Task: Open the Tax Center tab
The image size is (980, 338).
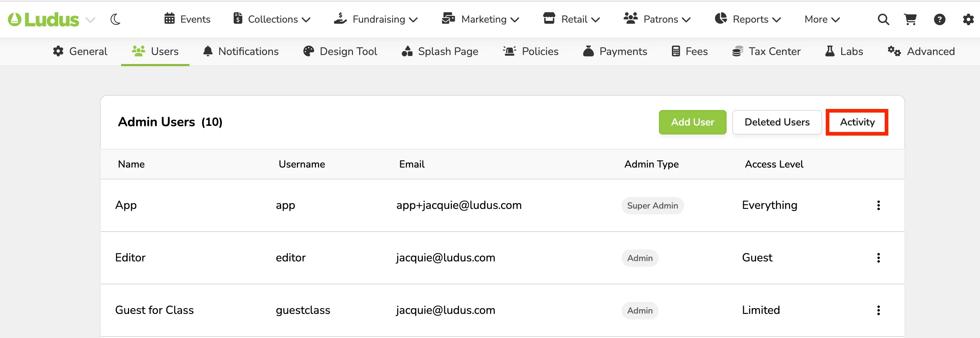Action: click(766, 51)
